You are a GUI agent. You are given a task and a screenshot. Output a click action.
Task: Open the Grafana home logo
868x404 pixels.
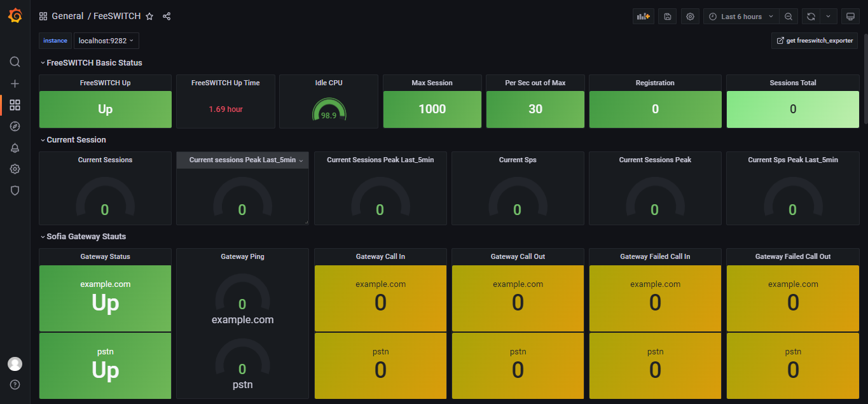15,16
